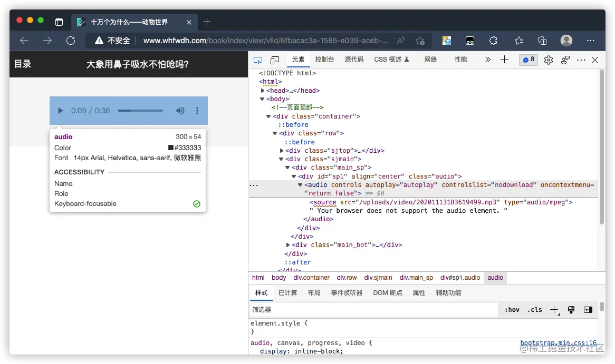The height and width of the screenshot is (364, 615).
Task: Add new style rule plus icon
Action: point(554,310)
